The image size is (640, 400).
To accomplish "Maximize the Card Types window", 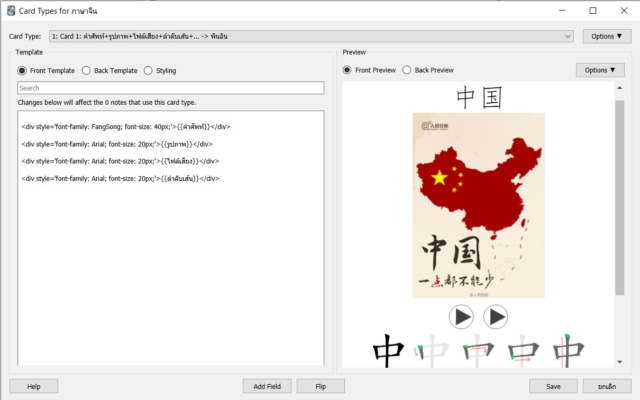I will click(593, 11).
